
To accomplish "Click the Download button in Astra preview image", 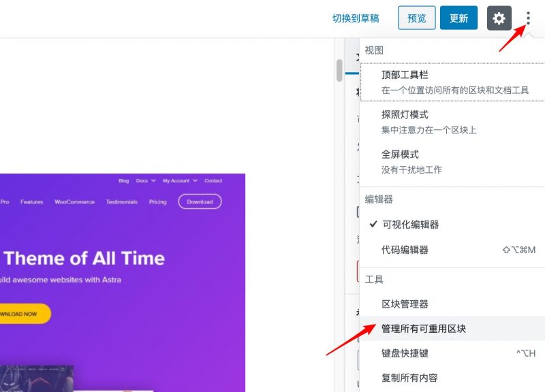I will (x=200, y=201).
